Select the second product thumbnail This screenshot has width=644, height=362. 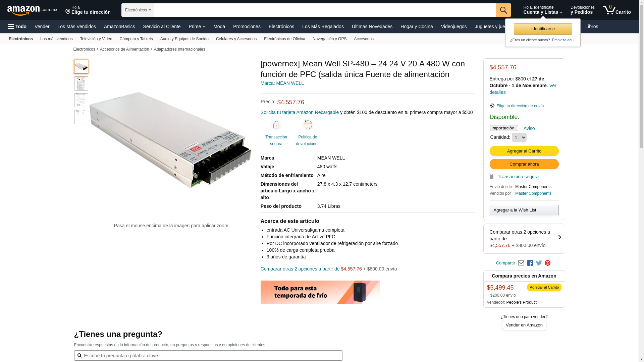[81, 83]
